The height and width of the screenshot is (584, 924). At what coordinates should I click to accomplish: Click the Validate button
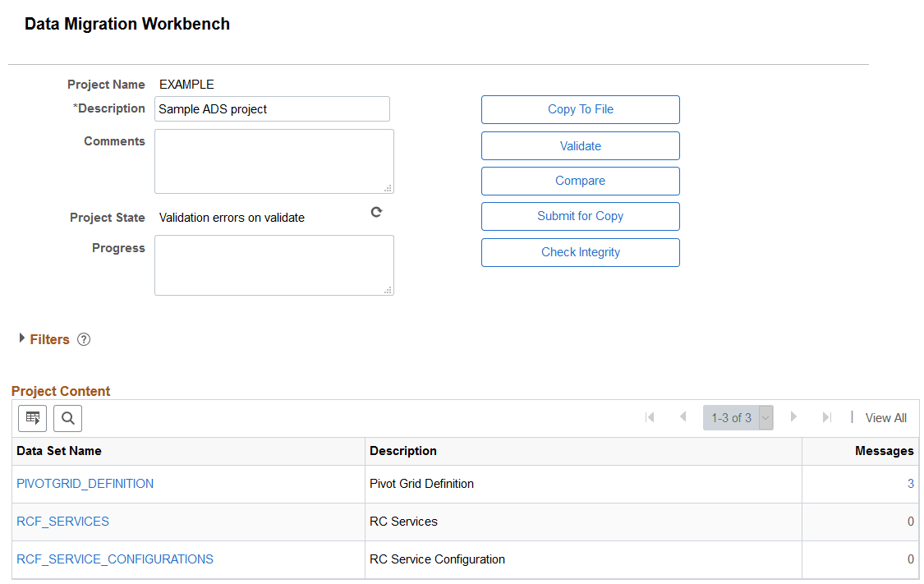[x=580, y=145]
